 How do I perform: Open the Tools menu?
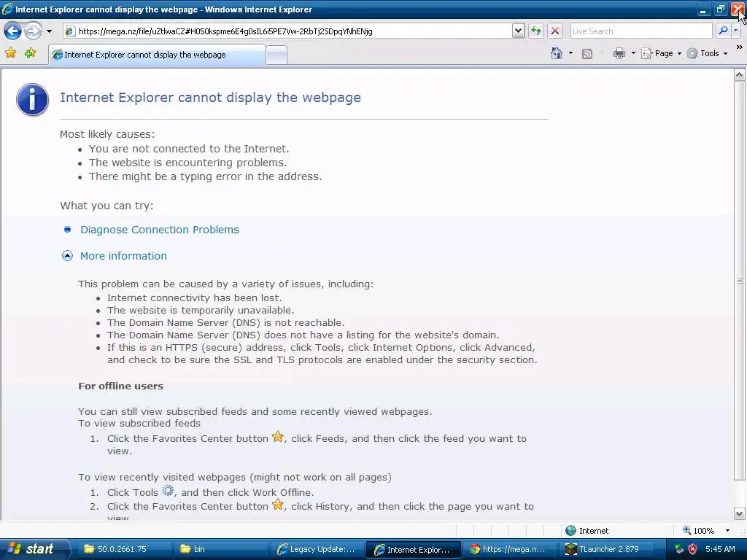pos(707,53)
